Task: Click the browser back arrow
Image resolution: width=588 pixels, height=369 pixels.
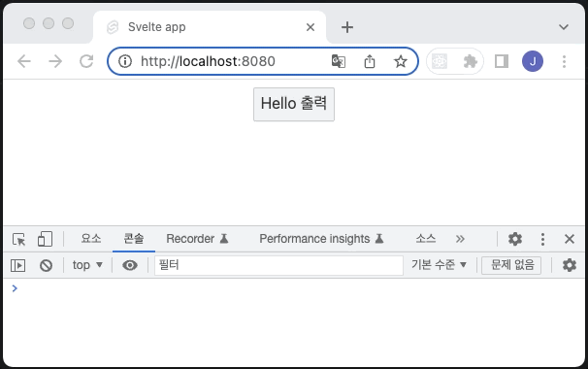Action: pos(24,61)
